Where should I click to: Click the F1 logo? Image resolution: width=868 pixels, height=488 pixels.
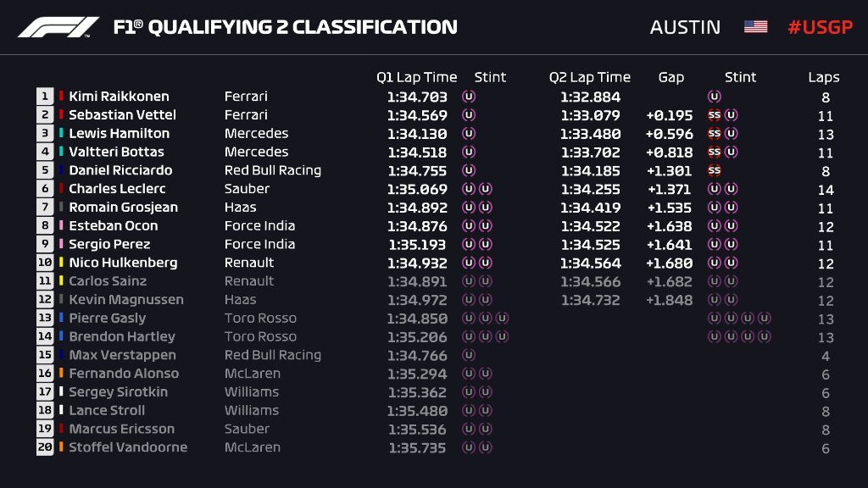pos(58,27)
